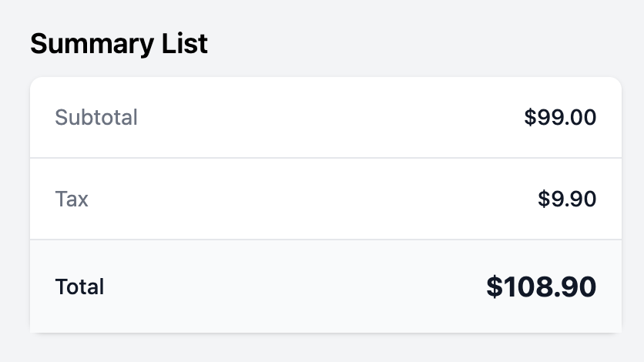Image resolution: width=644 pixels, height=362 pixels.
Task: Select the Subtotal label
Action: coord(96,117)
